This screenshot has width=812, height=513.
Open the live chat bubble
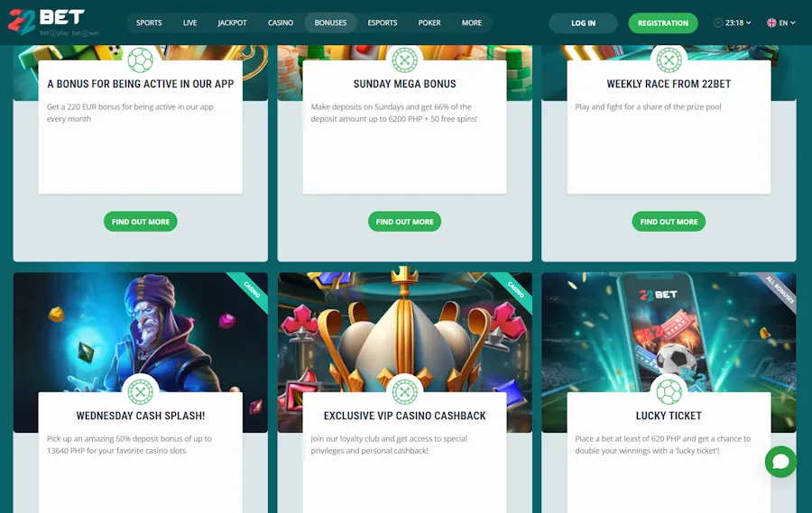tap(781, 462)
